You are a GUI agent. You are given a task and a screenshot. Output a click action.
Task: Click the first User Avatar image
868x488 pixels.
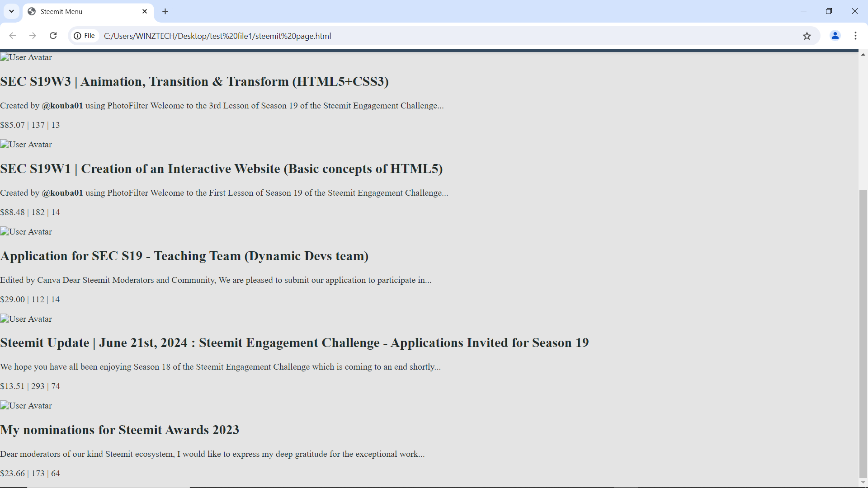[26, 57]
